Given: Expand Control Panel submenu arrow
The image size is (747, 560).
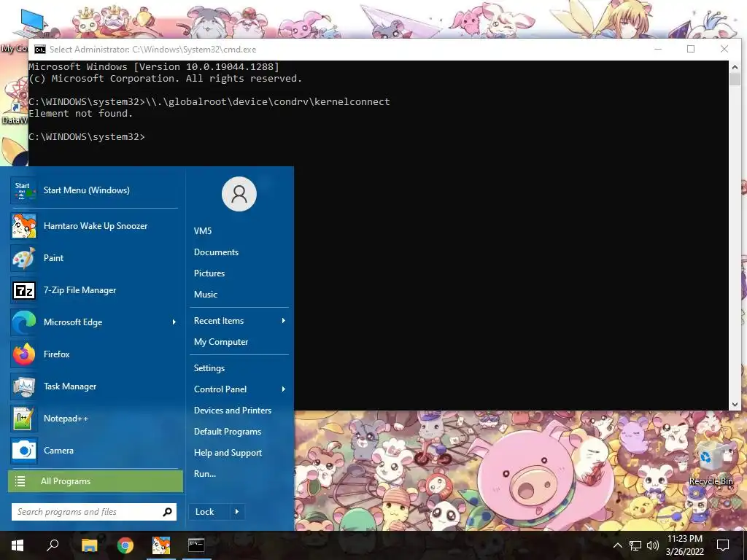Looking at the screenshot, I should point(284,389).
